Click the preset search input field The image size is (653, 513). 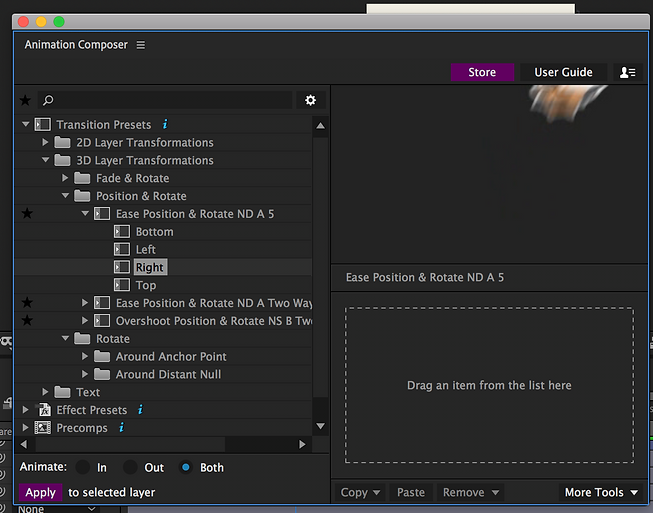[x=165, y=100]
